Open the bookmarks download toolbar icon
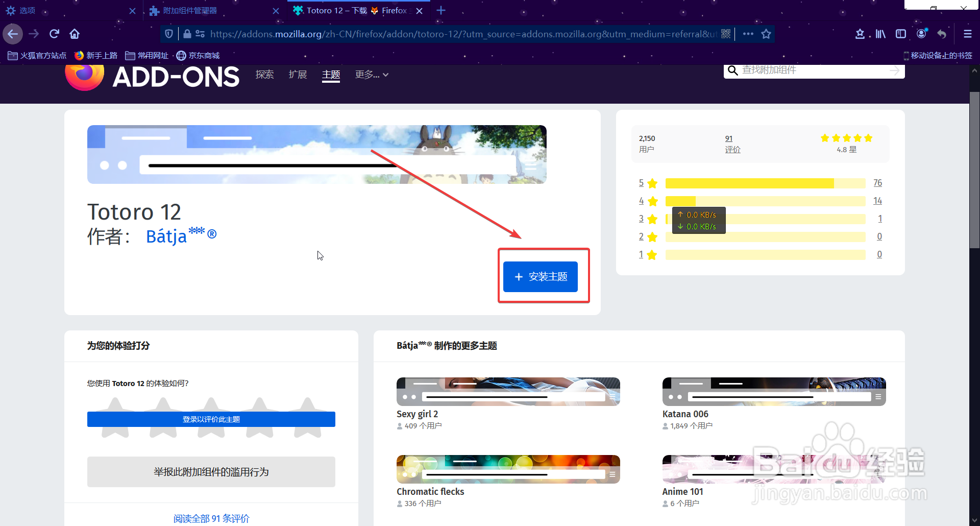Screen dimensions: 980x526 pos(860,34)
